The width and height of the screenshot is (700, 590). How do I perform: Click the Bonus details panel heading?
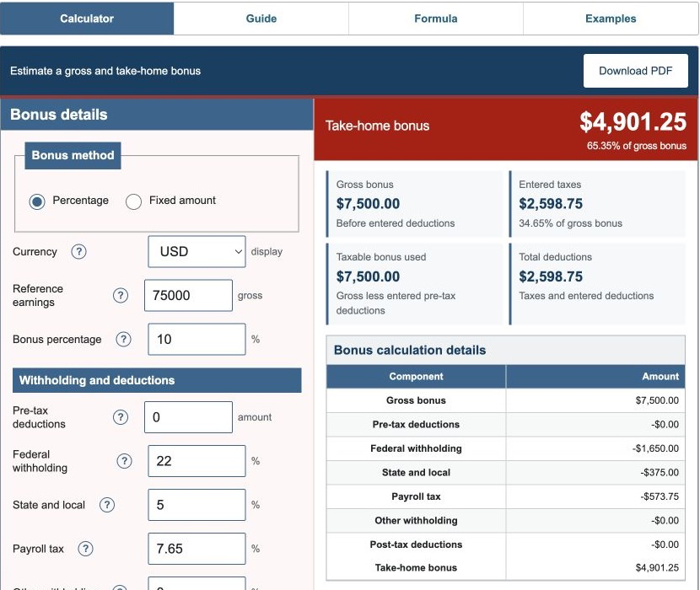pos(59,115)
